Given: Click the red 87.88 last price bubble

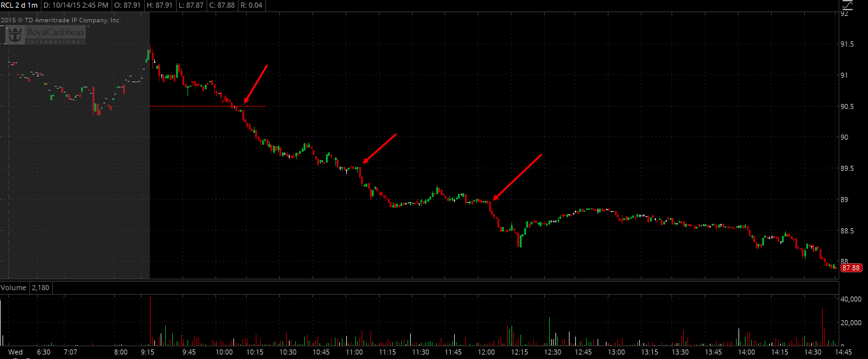Looking at the screenshot, I should pyautogui.click(x=851, y=268).
